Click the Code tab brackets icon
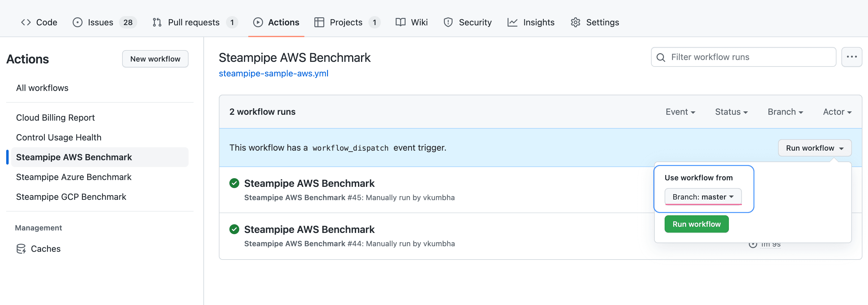 (x=26, y=22)
